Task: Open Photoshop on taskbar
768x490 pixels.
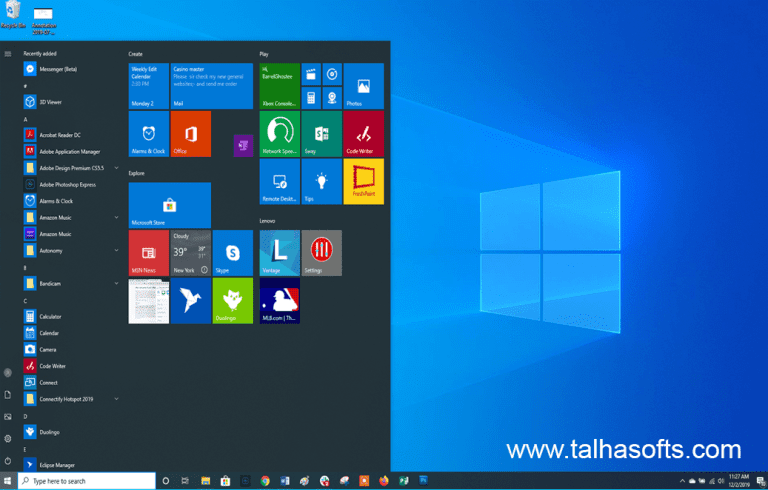Action: point(423,481)
